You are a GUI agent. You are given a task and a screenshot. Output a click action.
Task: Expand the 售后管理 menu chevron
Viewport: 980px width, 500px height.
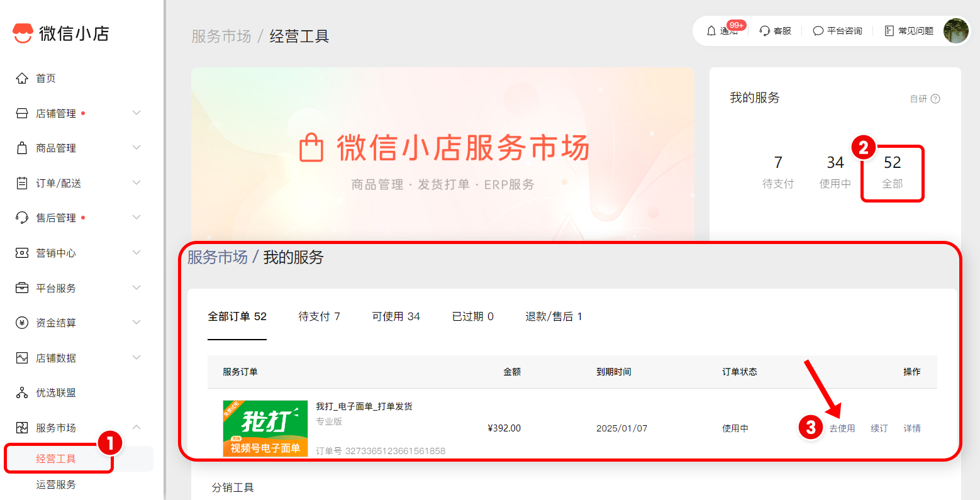click(x=136, y=218)
